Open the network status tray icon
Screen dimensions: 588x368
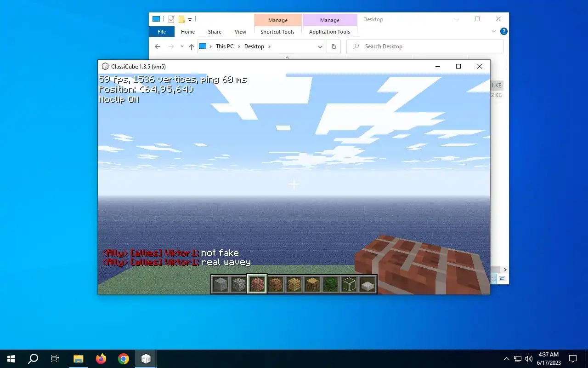[x=518, y=359]
